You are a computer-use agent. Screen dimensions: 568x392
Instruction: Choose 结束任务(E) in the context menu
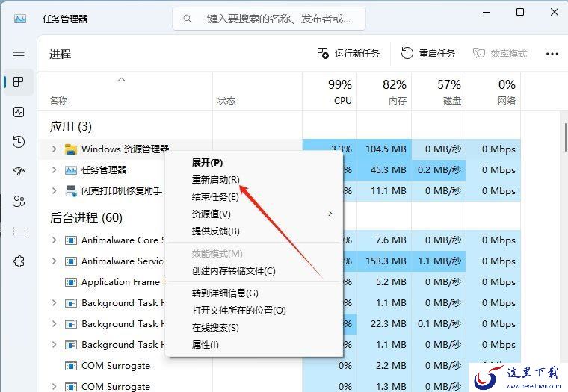215,197
